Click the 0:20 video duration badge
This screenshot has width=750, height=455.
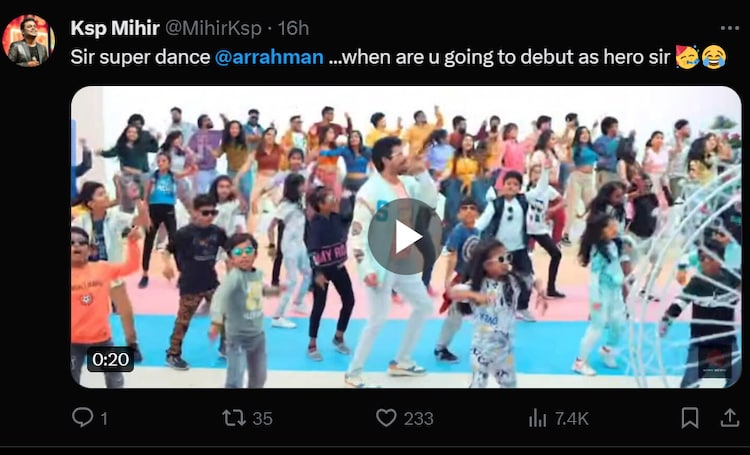[x=110, y=359]
